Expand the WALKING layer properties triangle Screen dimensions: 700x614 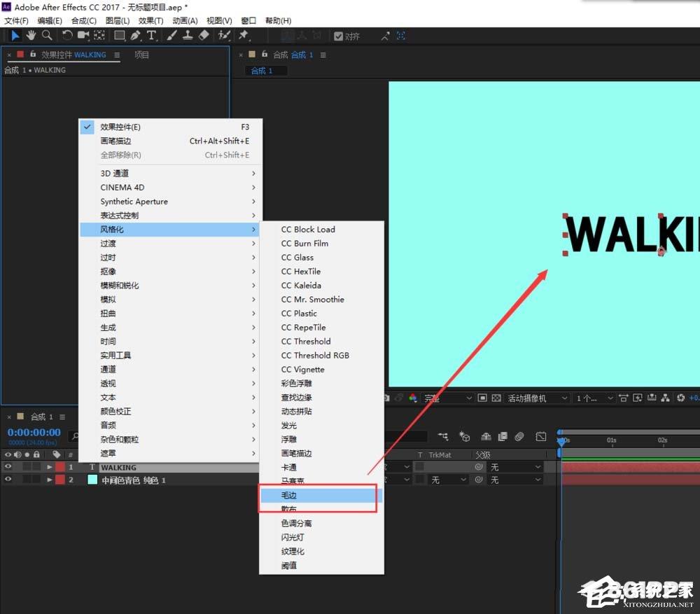[50, 467]
